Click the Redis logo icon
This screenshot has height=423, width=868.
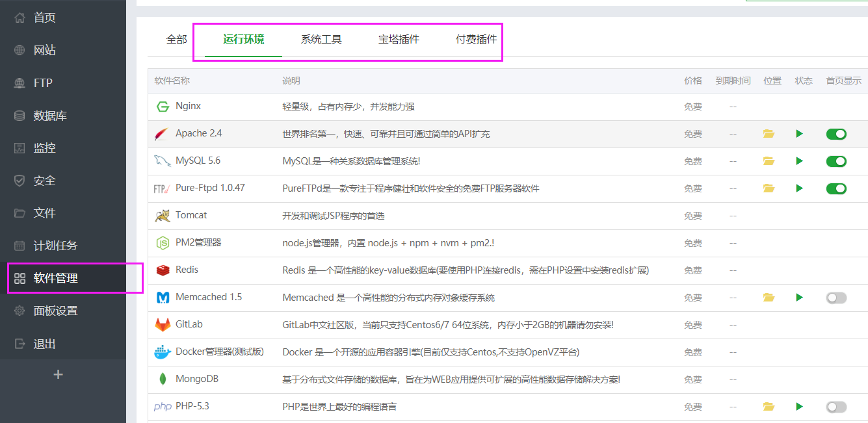[163, 270]
